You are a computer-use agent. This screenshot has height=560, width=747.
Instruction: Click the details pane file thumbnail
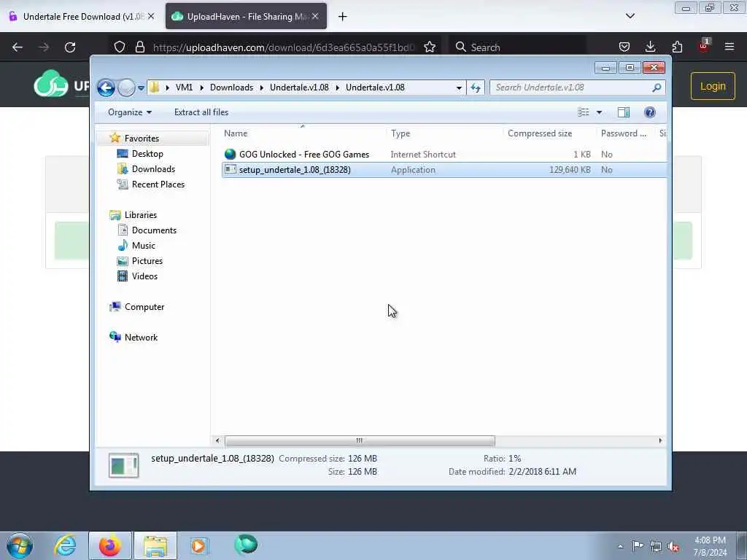[123, 465]
